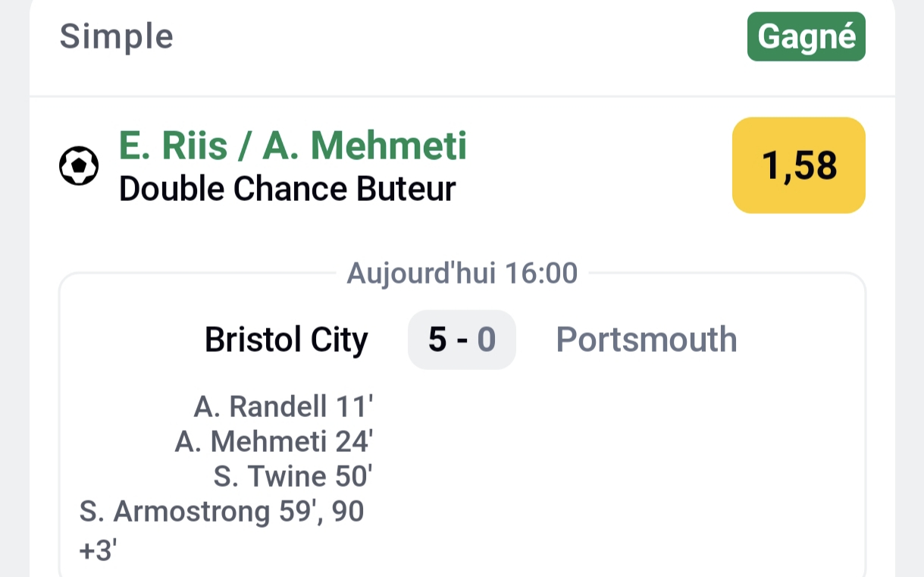The height and width of the screenshot is (577, 924).
Task: Click the soccer ball sport icon
Action: (79, 165)
